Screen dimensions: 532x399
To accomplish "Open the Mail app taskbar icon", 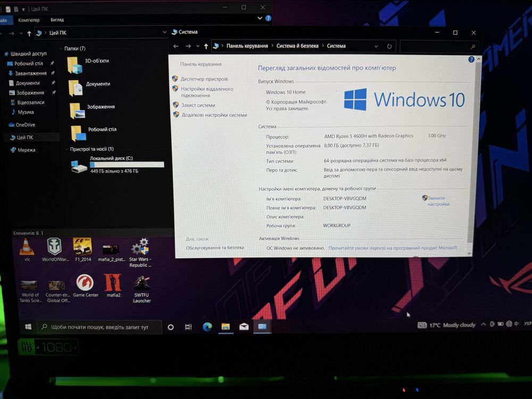I will click(x=244, y=327).
